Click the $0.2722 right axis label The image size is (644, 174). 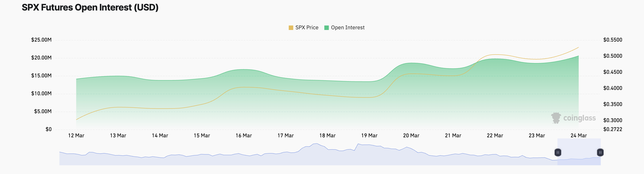[x=613, y=129]
